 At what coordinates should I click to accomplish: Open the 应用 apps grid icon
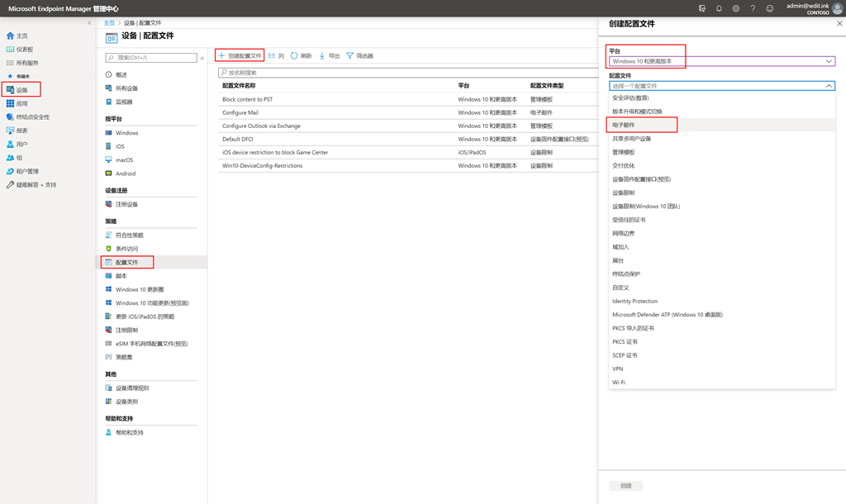pos(10,103)
